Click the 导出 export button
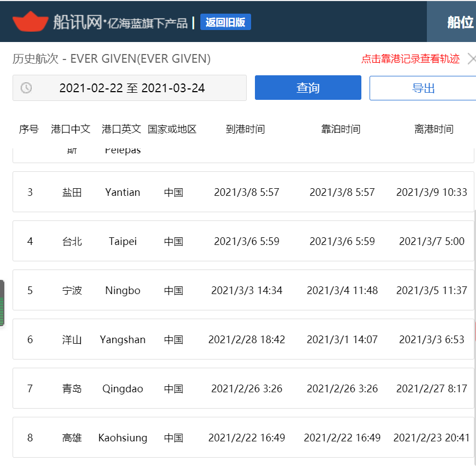 (423, 88)
